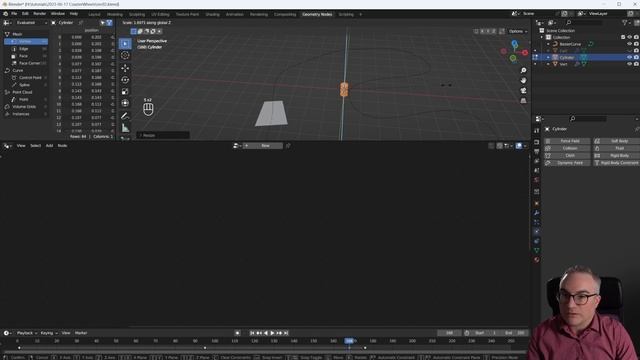Choose the Annotate tool in viewport toolbar

click(x=125, y=116)
